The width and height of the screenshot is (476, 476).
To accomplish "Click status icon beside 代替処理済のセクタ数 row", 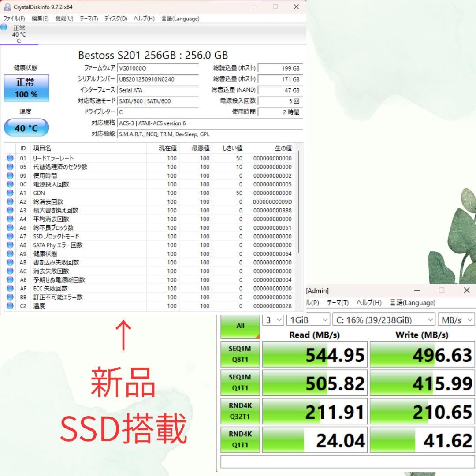I will 10,167.
